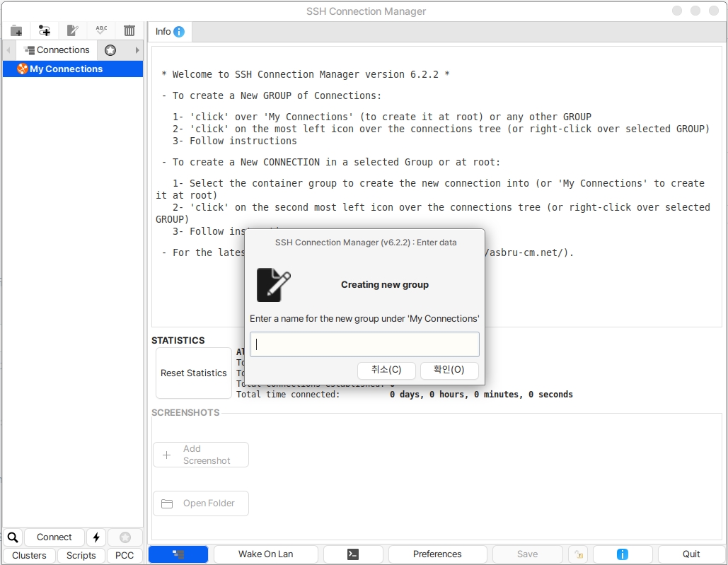The image size is (728, 565).
Task: Click the add new group folder icon
Action: click(x=16, y=30)
